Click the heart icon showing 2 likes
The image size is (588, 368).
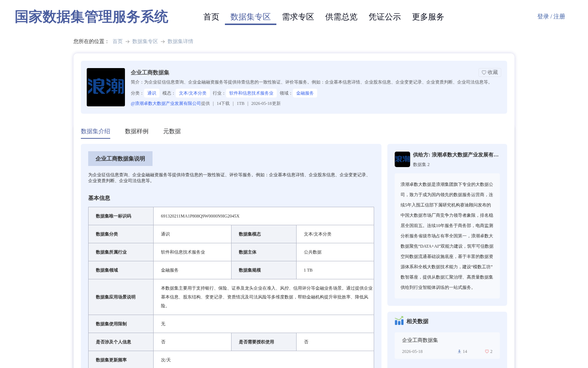click(x=487, y=351)
